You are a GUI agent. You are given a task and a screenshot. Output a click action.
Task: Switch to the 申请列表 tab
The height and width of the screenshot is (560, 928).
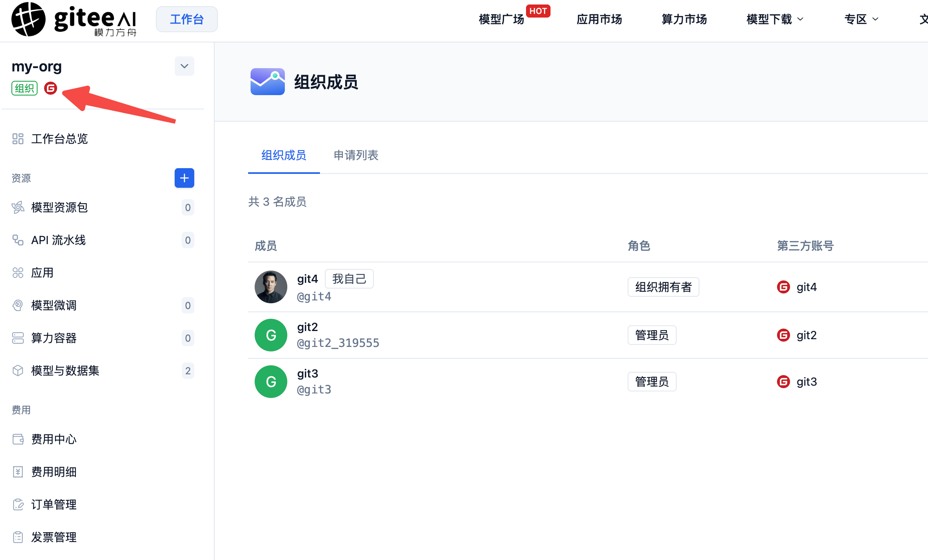coord(356,156)
